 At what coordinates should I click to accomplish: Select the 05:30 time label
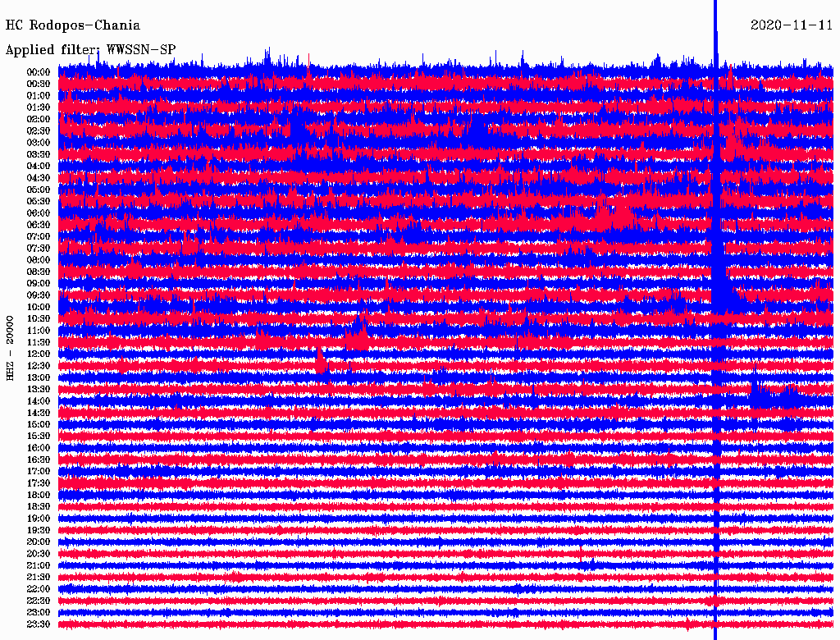pos(39,202)
